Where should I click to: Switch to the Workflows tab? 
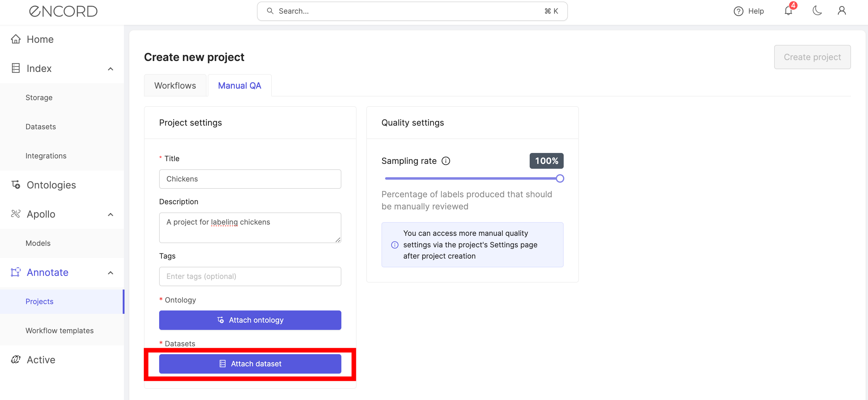[175, 86]
